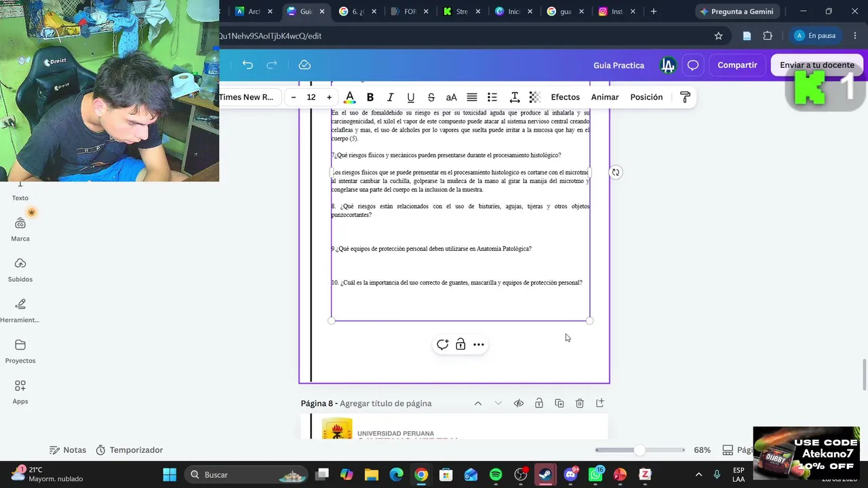
Task: Open the Herramientas panel
Action: 20,310
